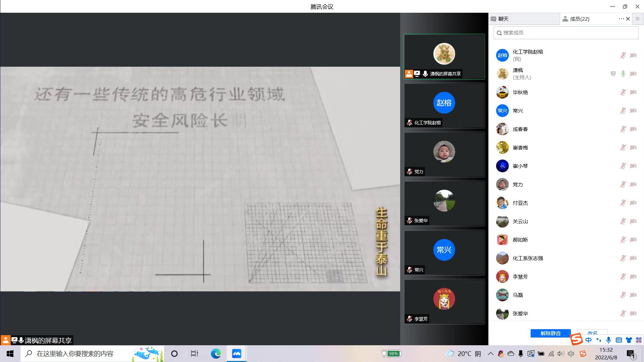Click the Windows Start button

[x=10, y=354]
